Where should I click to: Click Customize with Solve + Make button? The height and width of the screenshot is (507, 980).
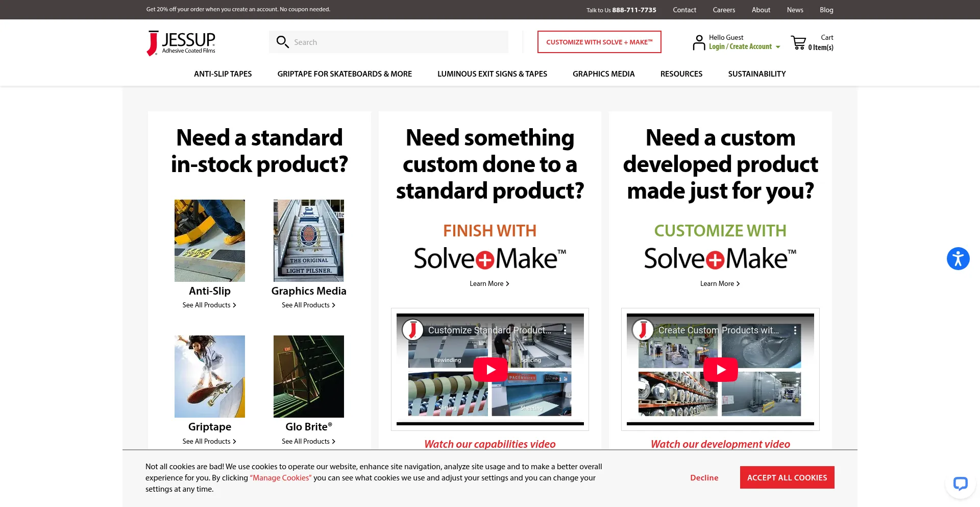tap(599, 42)
